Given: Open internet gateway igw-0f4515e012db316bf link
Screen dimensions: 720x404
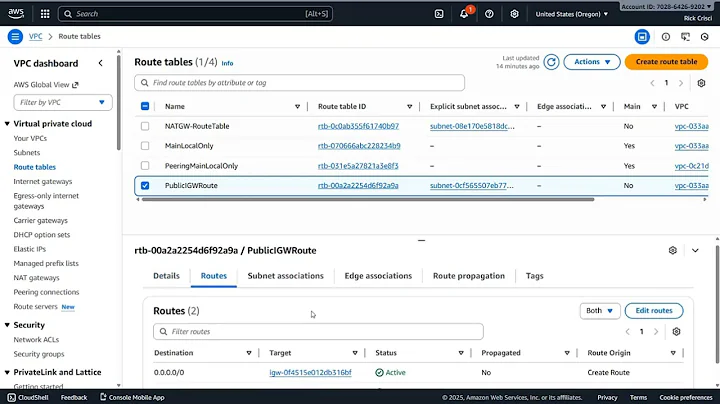Looking at the screenshot, I should point(310,372).
